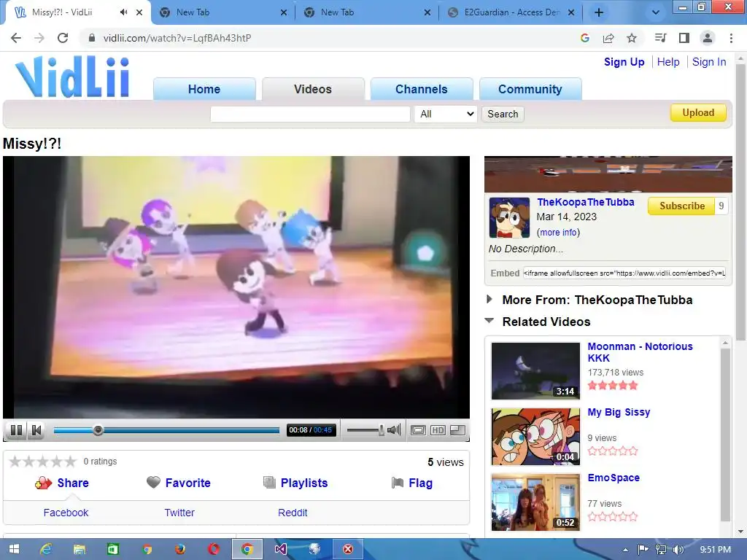Click the share page icon in address bar

608,38
